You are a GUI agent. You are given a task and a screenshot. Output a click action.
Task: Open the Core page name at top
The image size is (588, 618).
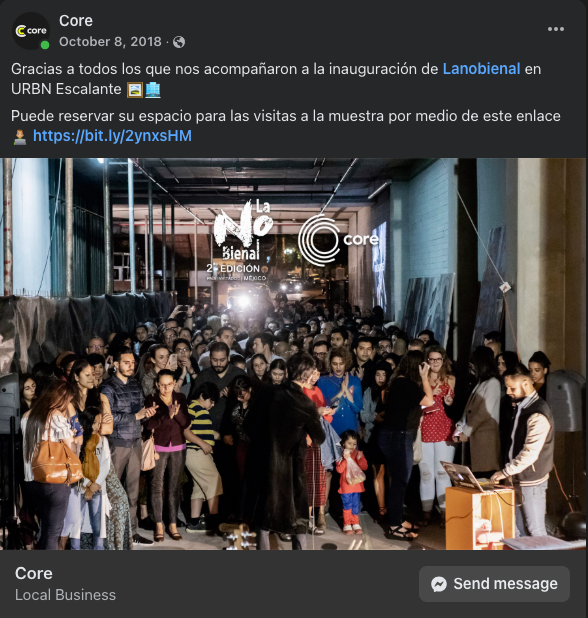76,20
